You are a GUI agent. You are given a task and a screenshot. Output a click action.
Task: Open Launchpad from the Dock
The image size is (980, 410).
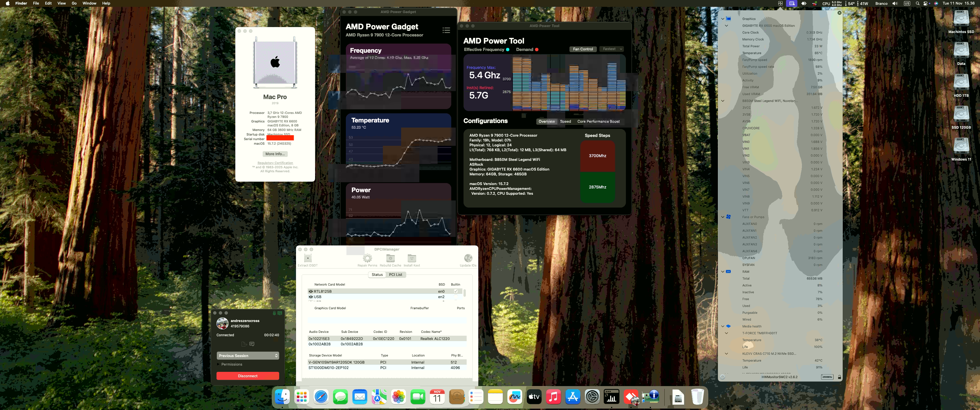point(301,397)
